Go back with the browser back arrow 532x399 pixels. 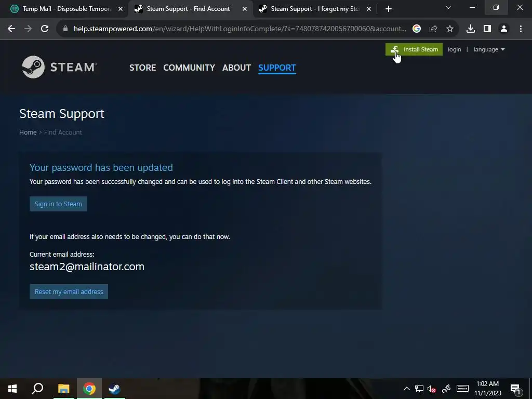11,29
